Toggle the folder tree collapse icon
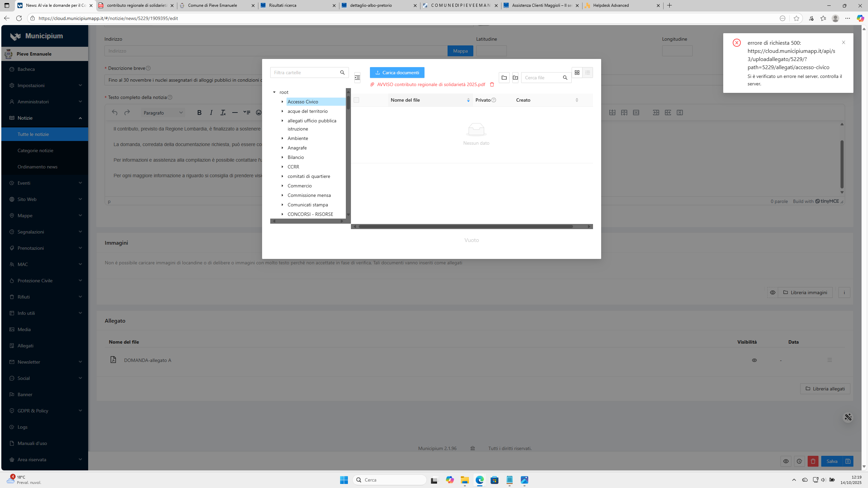 coord(357,78)
